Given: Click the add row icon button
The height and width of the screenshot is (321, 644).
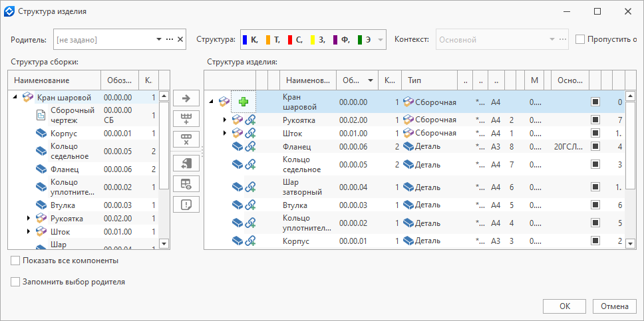Looking at the screenshot, I should click(x=186, y=119).
